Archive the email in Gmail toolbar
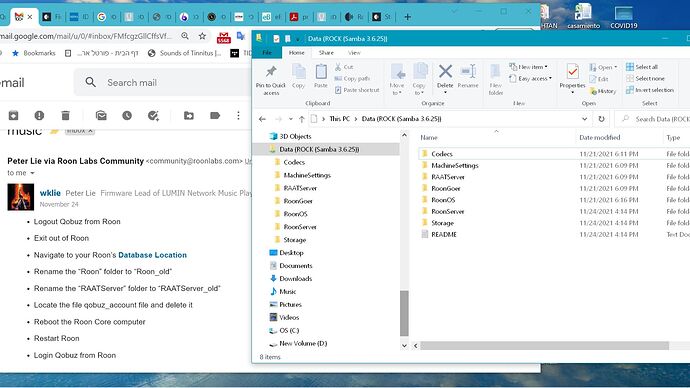Viewport: 690px width, 388px height. [13, 115]
